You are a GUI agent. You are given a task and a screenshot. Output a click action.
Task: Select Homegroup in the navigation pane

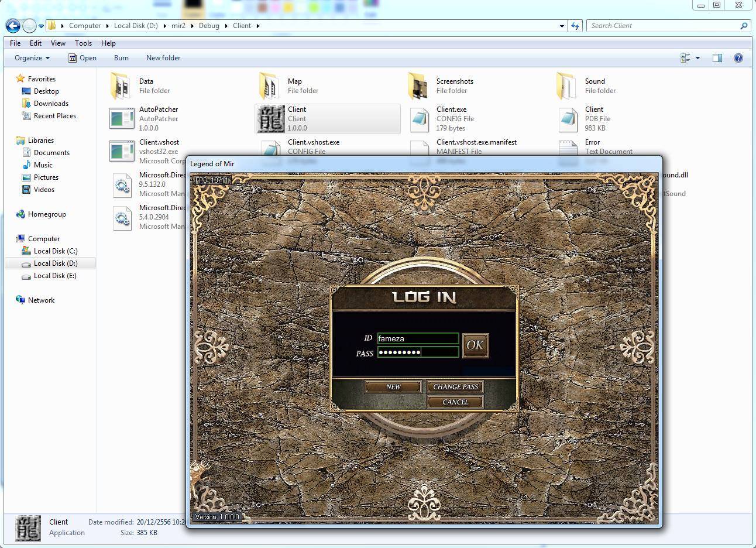point(47,214)
